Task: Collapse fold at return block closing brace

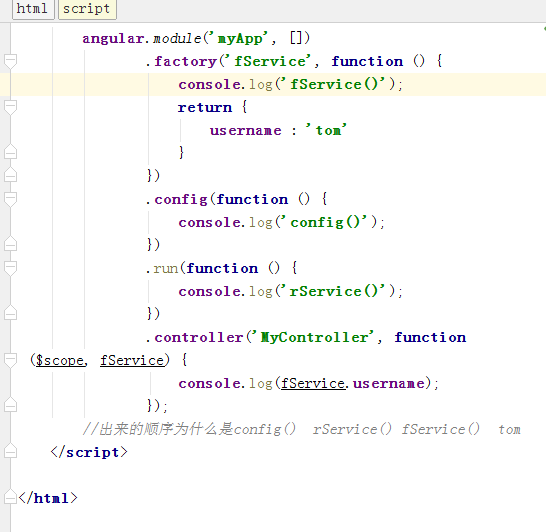Action: point(10,152)
